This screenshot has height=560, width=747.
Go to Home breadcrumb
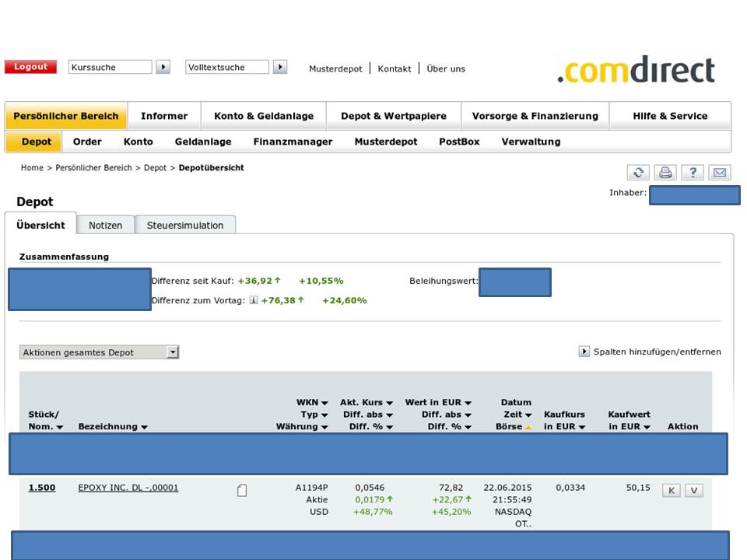[32, 168]
